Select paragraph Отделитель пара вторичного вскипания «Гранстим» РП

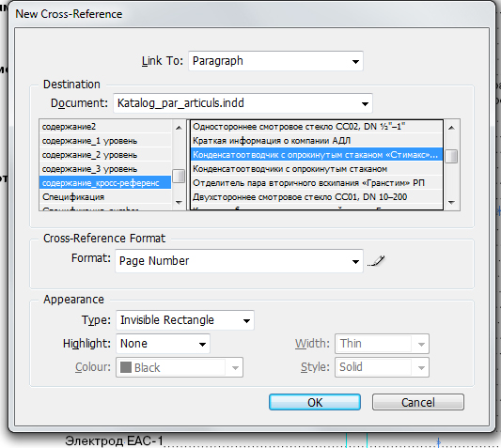(x=317, y=183)
